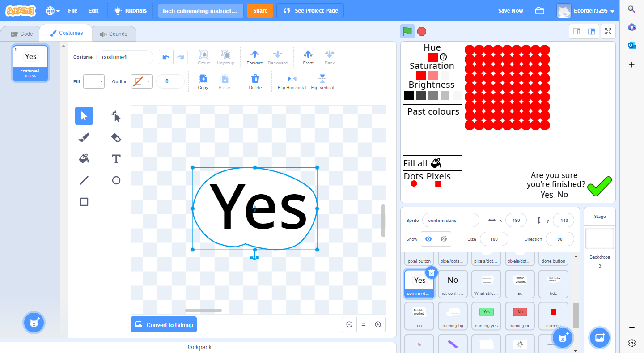Pick the Brush tool
The image size is (644, 353).
point(84,137)
